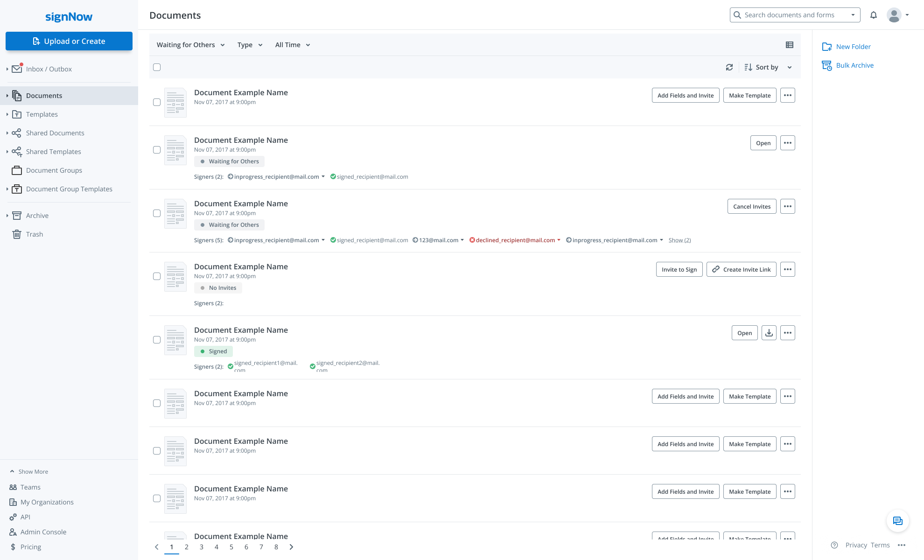Go to page 2
The image size is (924, 560).
[187, 547]
